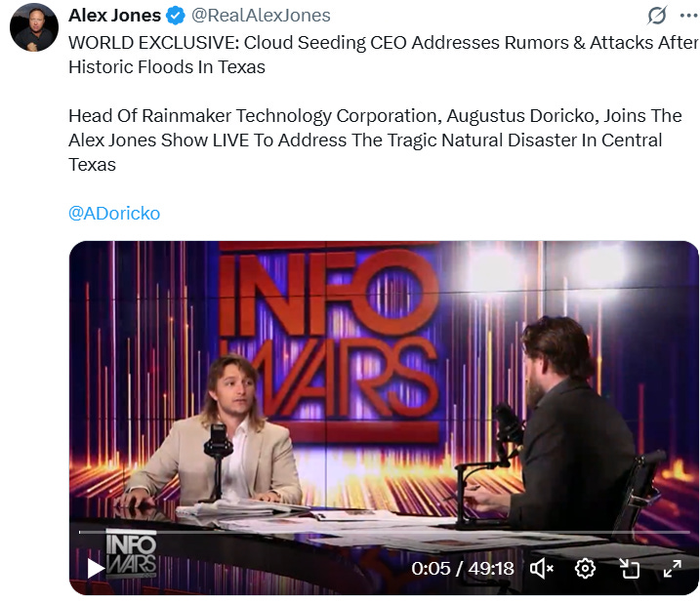Open the @ADoricko mention link

point(114,213)
